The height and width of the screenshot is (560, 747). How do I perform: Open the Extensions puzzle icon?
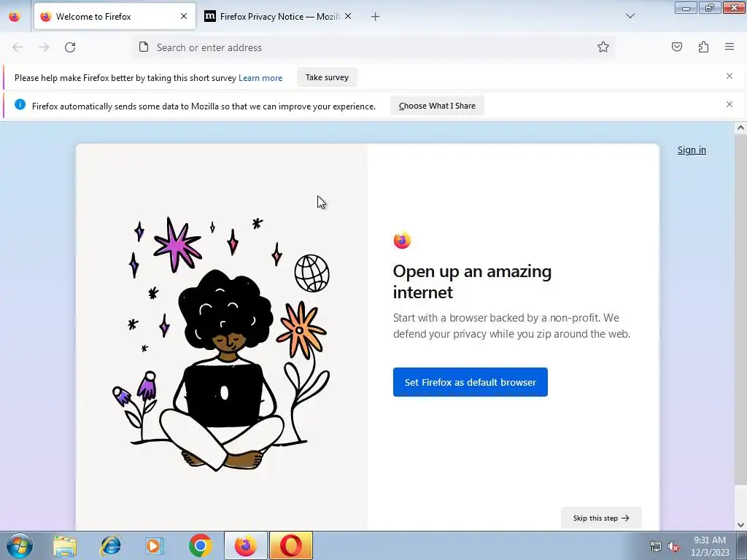pyautogui.click(x=703, y=47)
